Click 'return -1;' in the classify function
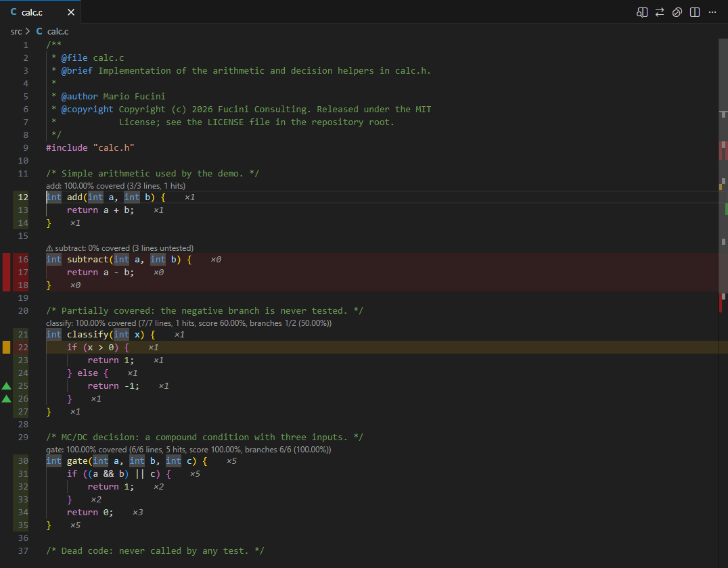 [113, 385]
